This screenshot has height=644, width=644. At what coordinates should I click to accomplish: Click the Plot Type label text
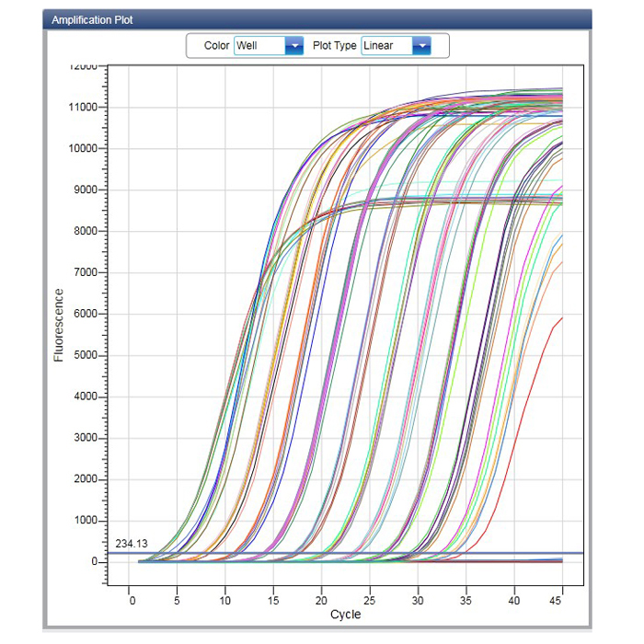334,45
